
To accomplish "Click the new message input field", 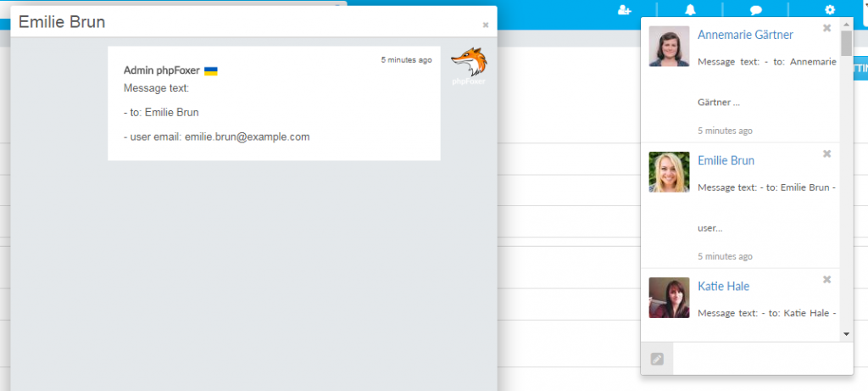I will tap(761, 359).
